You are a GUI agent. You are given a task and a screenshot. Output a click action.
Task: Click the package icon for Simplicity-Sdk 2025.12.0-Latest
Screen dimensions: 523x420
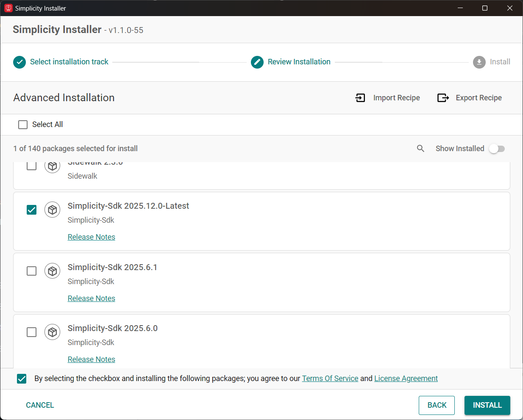[52, 210]
